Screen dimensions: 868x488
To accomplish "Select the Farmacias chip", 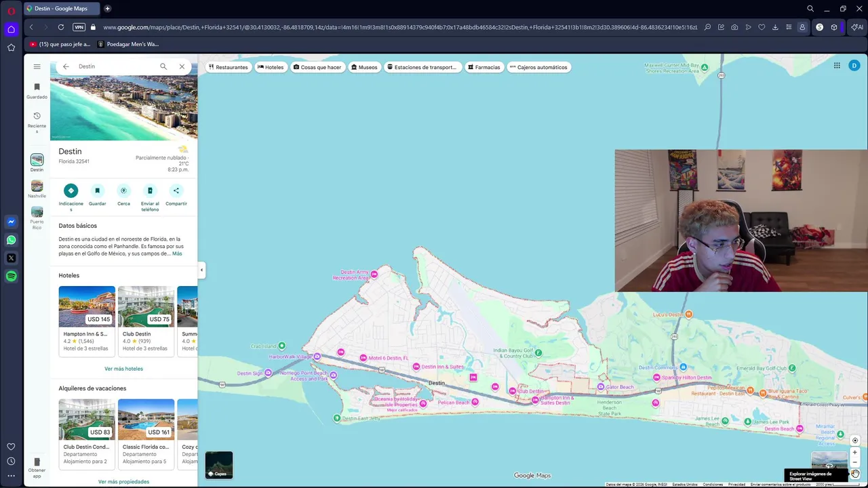I will click(484, 67).
